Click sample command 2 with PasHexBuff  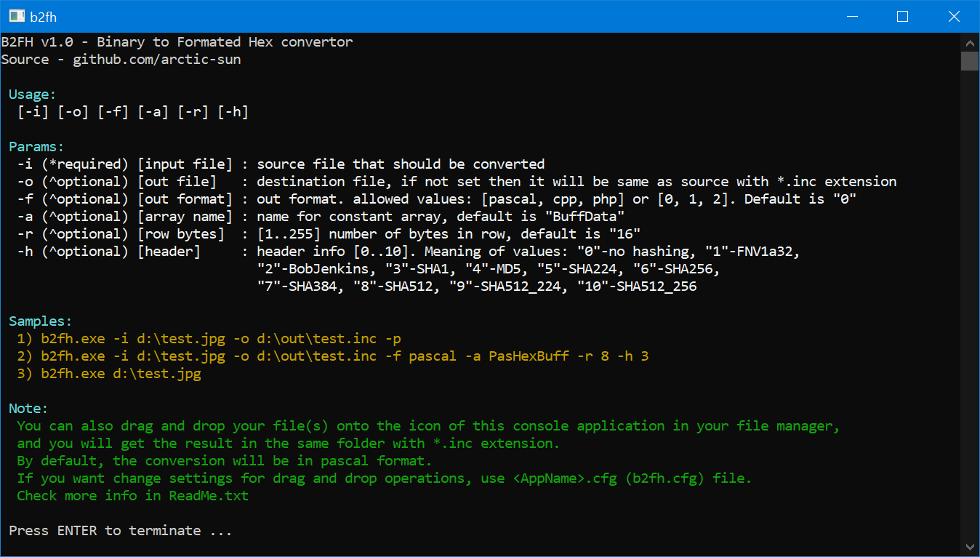click(x=327, y=356)
